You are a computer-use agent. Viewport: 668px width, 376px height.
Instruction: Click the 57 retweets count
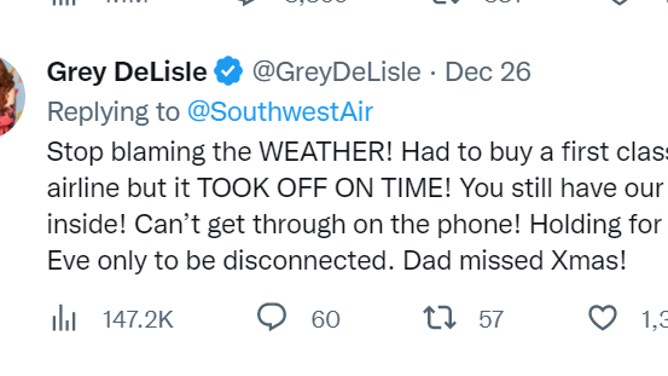(491, 319)
